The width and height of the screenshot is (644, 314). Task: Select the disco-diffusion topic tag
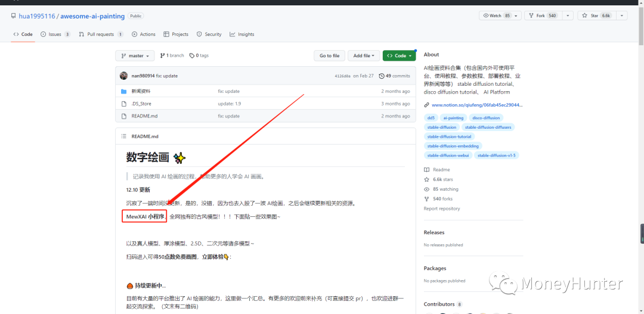coord(487,118)
